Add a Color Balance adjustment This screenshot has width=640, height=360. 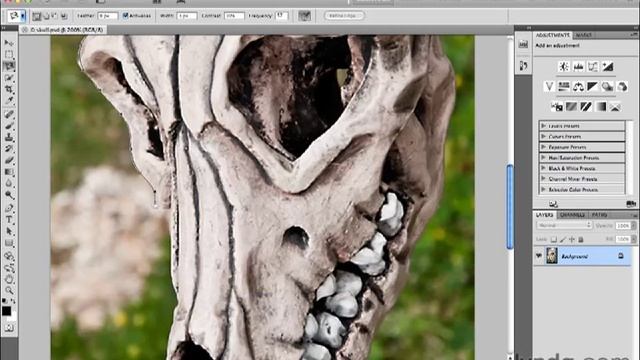[578, 86]
